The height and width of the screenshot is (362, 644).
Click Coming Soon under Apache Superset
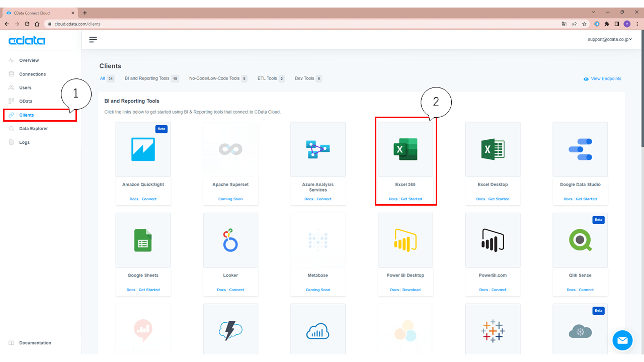pyautogui.click(x=230, y=199)
